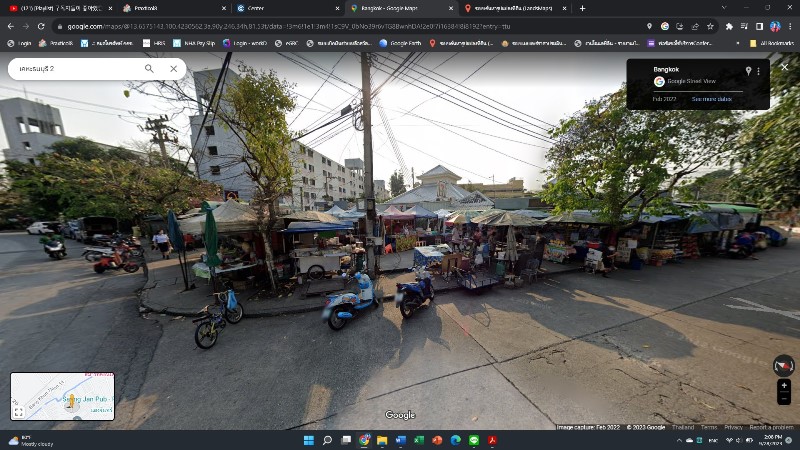Show hidden system tray icons chevron

(x=679, y=440)
